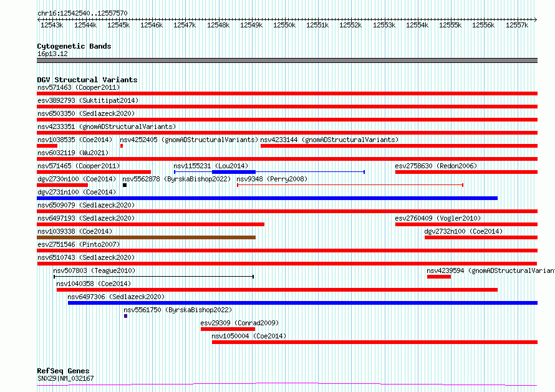Click nsv4233351 gnomAD variant label

click(x=107, y=127)
